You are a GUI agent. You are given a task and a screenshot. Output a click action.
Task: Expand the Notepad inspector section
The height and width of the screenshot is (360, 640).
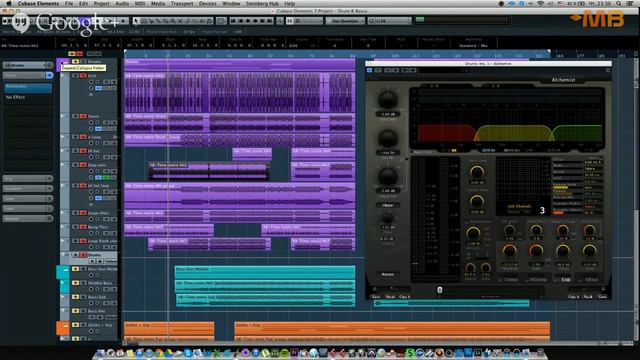tap(28, 218)
